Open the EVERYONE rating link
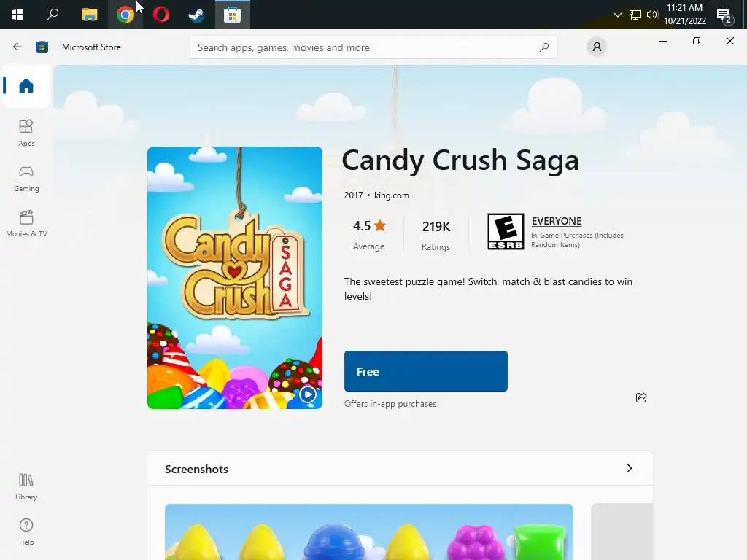This screenshot has width=747, height=560. tap(557, 221)
